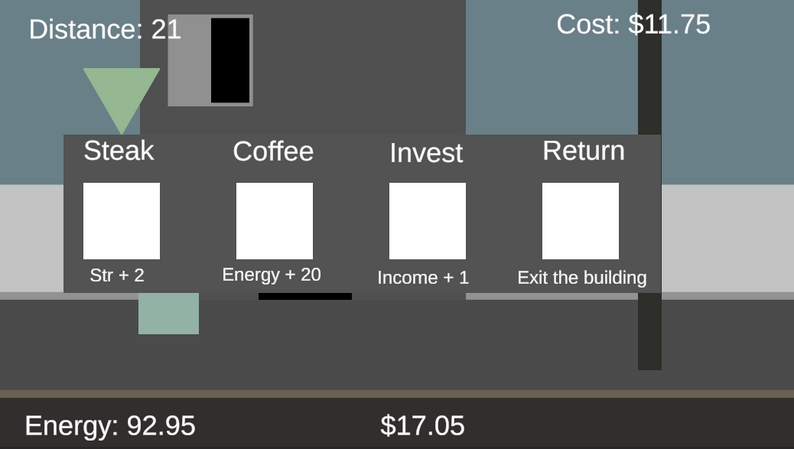Click the Distance counter readout
Screen dimensions: 794x449
point(105,29)
